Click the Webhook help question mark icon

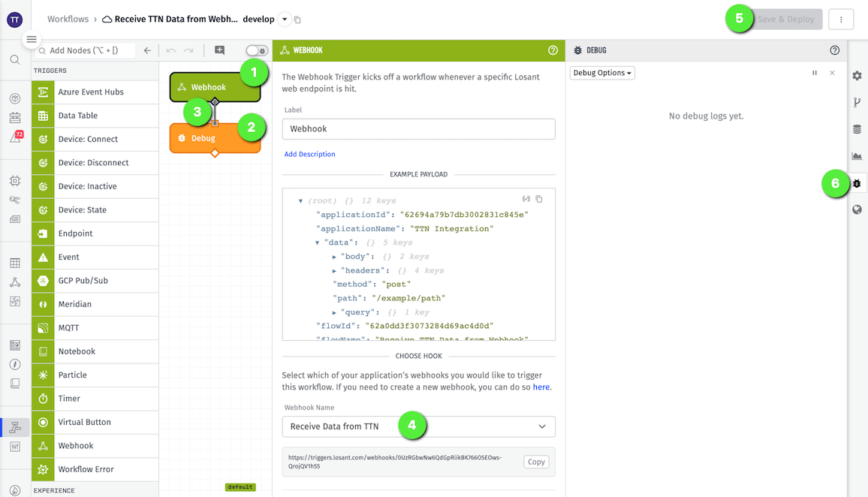click(553, 50)
